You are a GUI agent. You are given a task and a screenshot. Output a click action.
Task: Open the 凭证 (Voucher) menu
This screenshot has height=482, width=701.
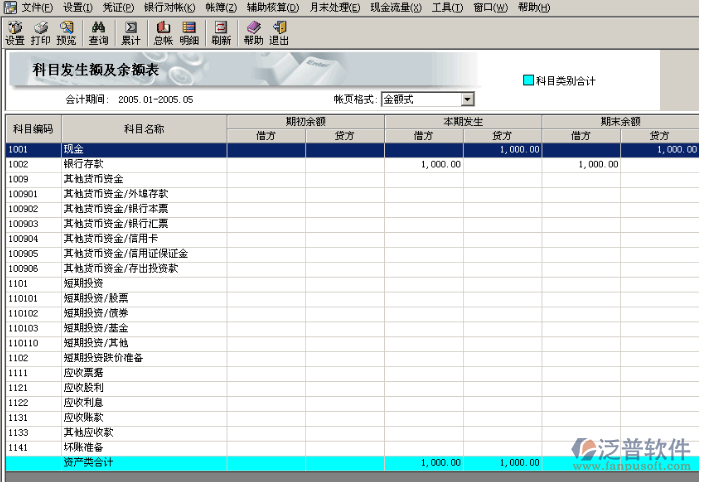(x=118, y=7)
